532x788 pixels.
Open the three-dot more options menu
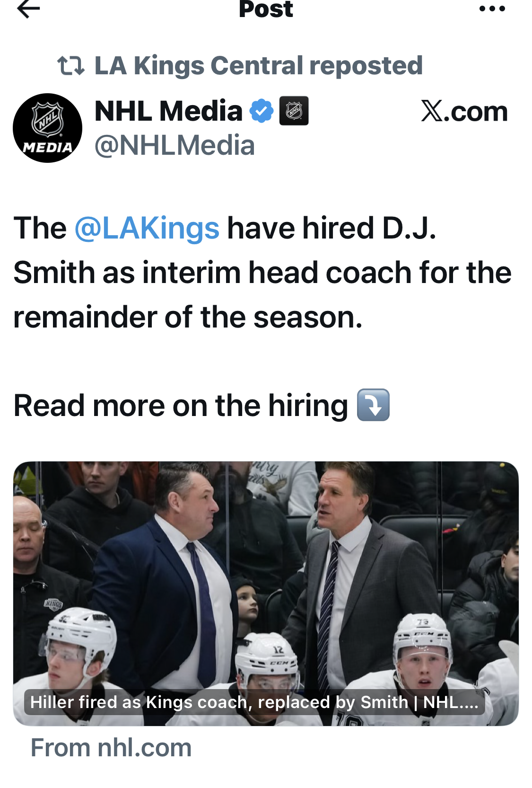pos(492,9)
